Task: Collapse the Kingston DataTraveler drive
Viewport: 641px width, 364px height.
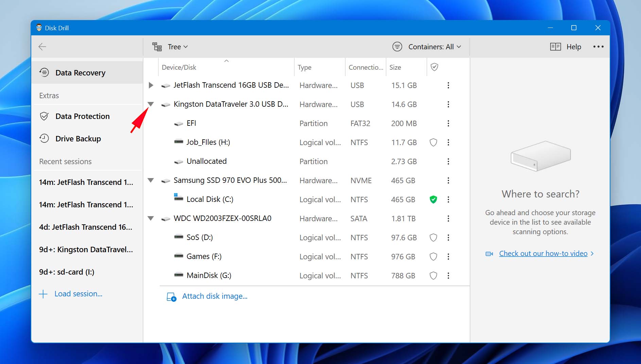Action: pos(151,104)
